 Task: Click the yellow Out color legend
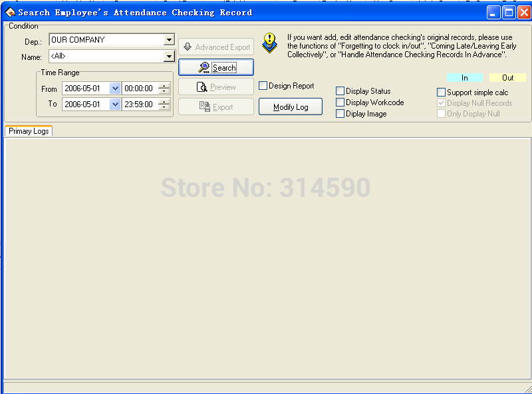click(x=507, y=78)
